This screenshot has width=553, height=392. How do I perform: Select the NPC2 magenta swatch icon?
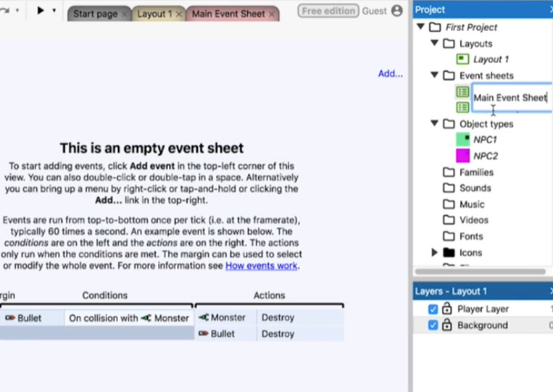(462, 156)
